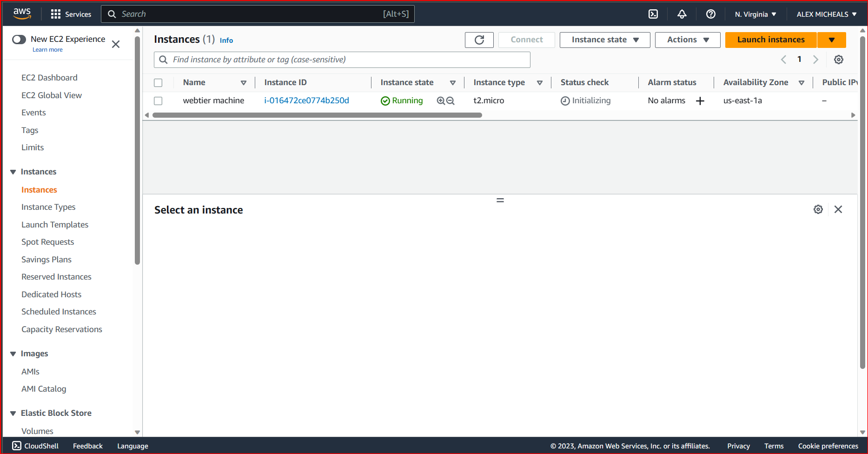Navigate to Instance Types in sidebar

pyautogui.click(x=48, y=207)
